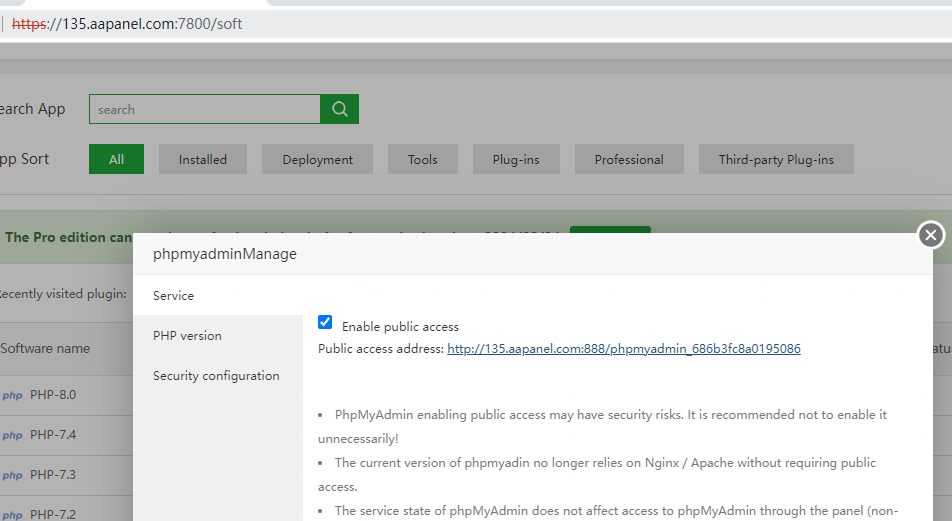
Task: Filter apps by Deployment
Action: click(x=317, y=159)
